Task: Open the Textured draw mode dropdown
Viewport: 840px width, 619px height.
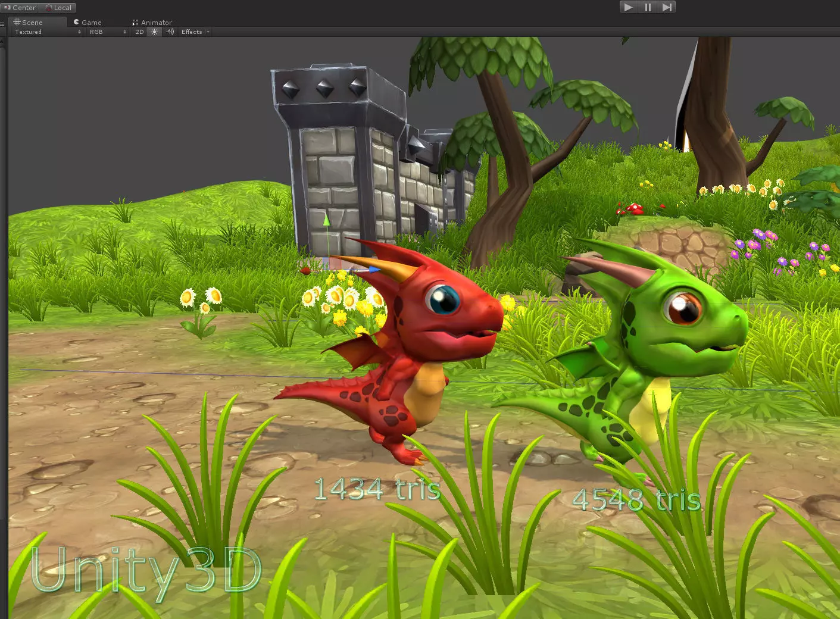Action: tap(47, 32)
